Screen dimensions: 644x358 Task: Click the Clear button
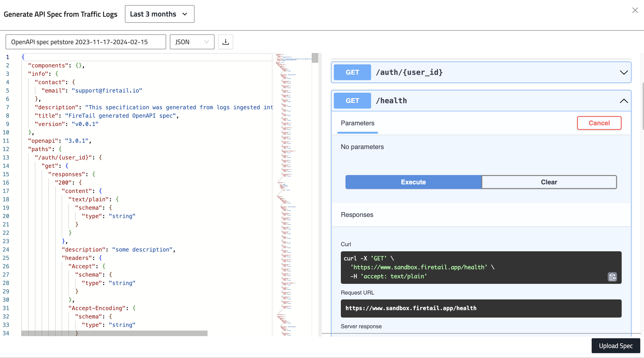[549, 182]
